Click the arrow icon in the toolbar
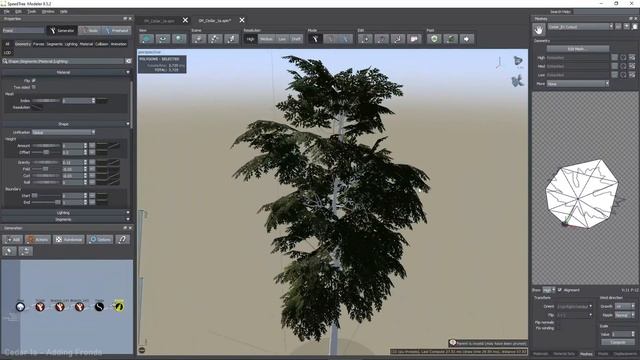Screen dimensions: 640x360 point(467,39)
